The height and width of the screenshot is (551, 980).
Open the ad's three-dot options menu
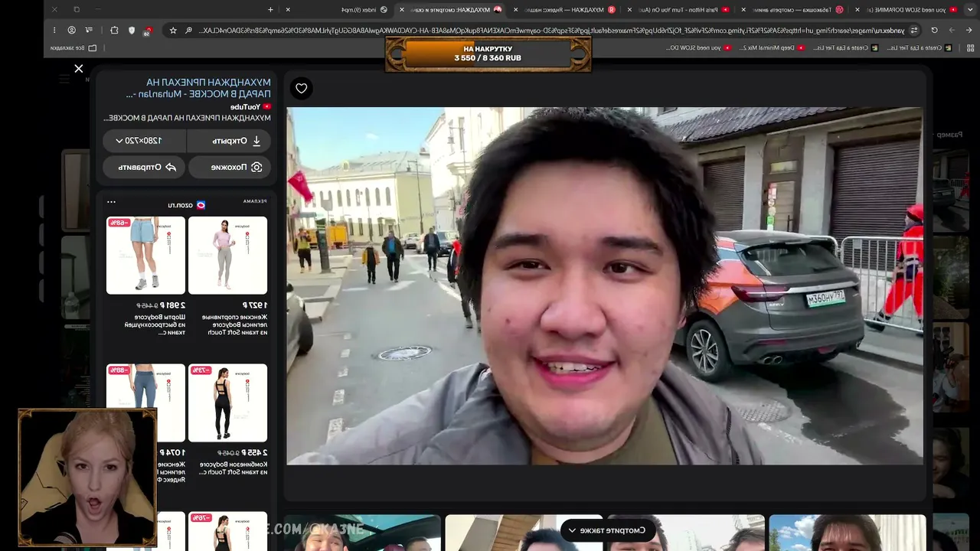click(111, 202)
